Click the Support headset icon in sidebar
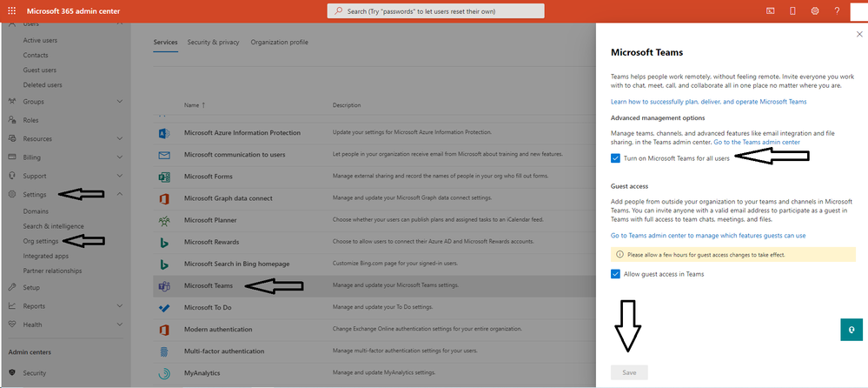This screenshot has width=868, height=388. coord(12,177)
